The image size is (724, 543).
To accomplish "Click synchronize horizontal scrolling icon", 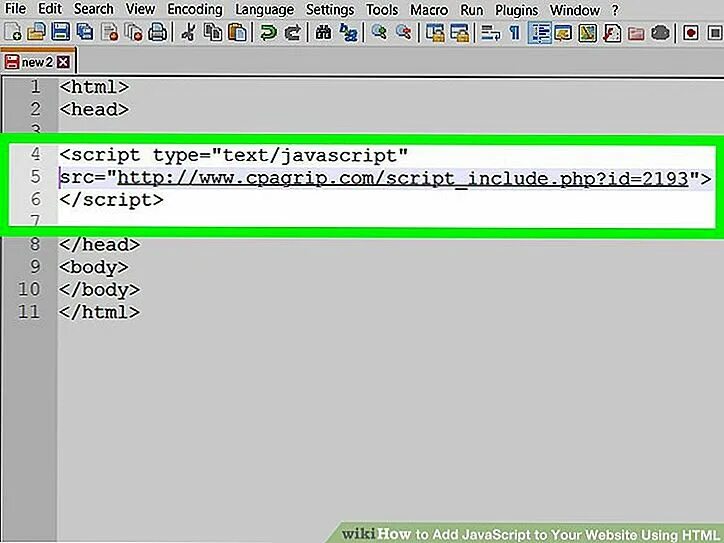I will point(459,33).
